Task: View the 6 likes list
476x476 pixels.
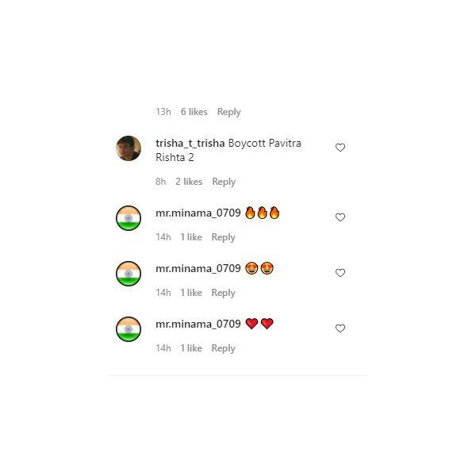Action: [194, 112]
